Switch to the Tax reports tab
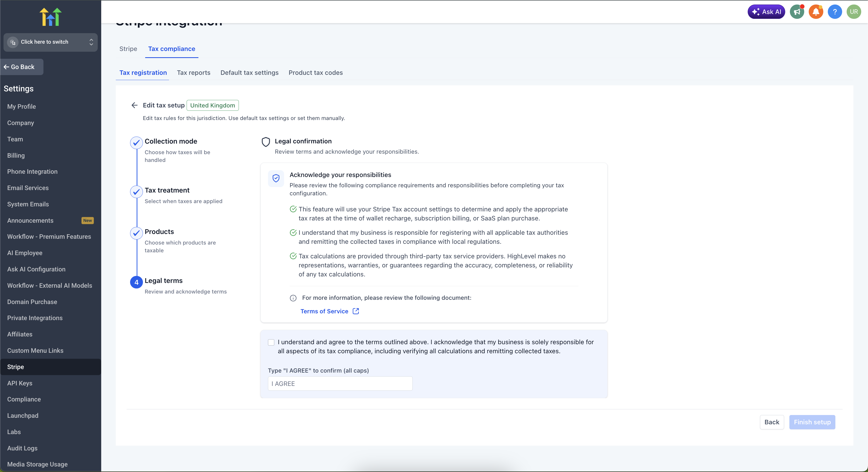 (x=193, y=73)
